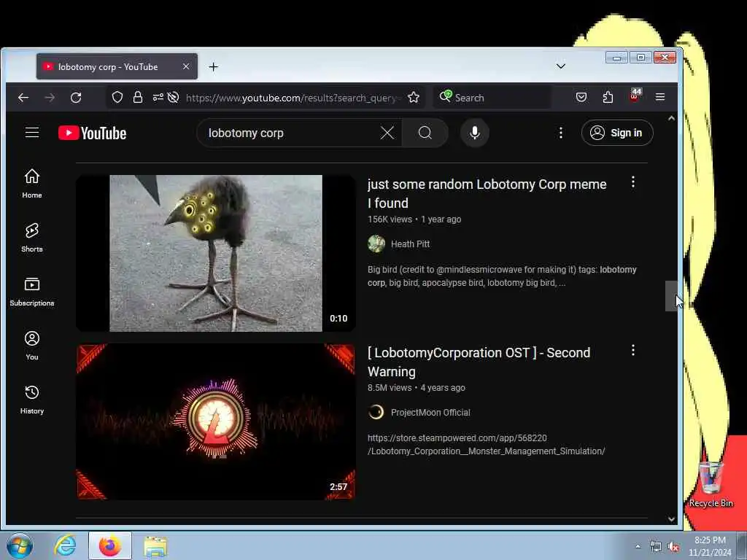747x560 pixels.
Task: Open Firefox hamburger application menu
Action: tap(659, 97)
